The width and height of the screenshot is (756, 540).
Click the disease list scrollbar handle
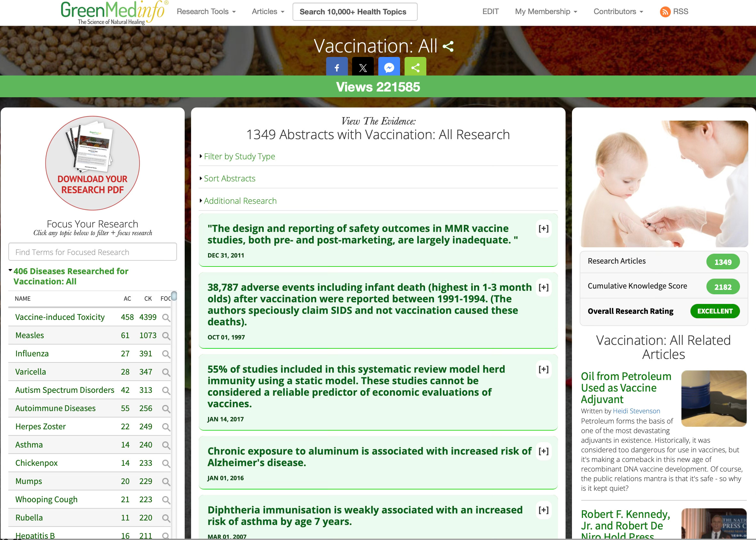pos(174,296)
